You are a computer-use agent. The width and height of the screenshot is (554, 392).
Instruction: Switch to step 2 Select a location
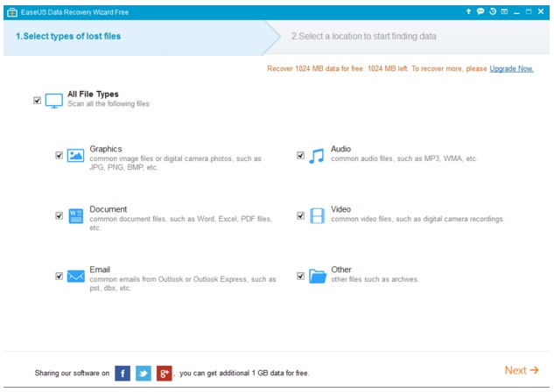pos(363,37)
